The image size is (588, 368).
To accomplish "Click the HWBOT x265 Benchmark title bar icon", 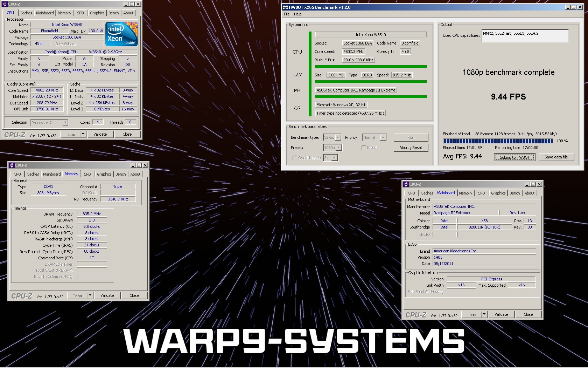I will point(285,7).
